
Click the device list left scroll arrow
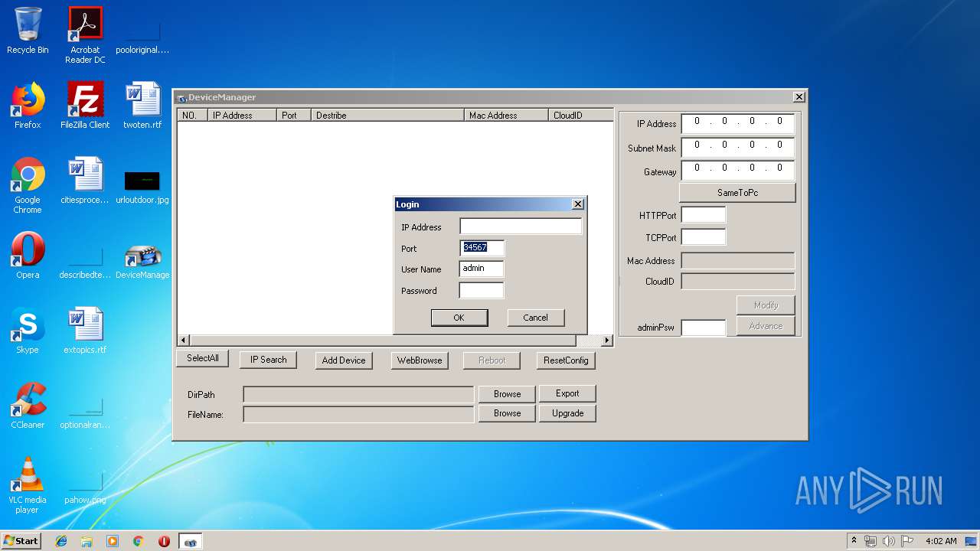(x=184, y=341)
